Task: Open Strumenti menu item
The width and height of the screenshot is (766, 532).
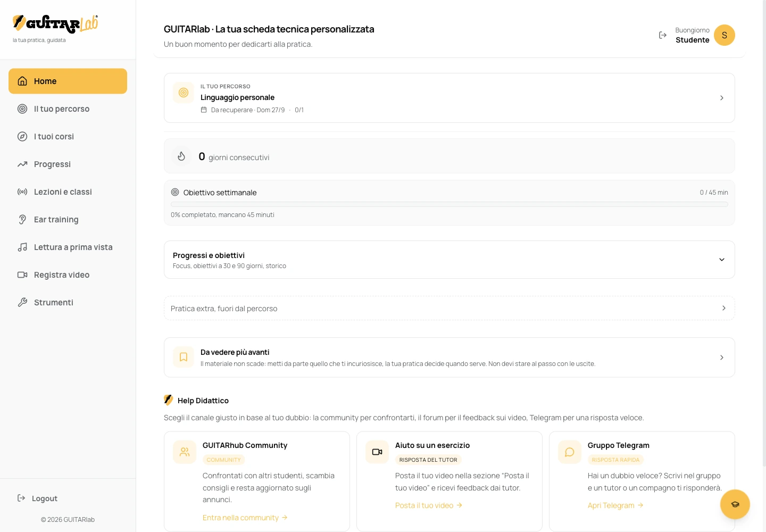Action: [x=68, y=302]
